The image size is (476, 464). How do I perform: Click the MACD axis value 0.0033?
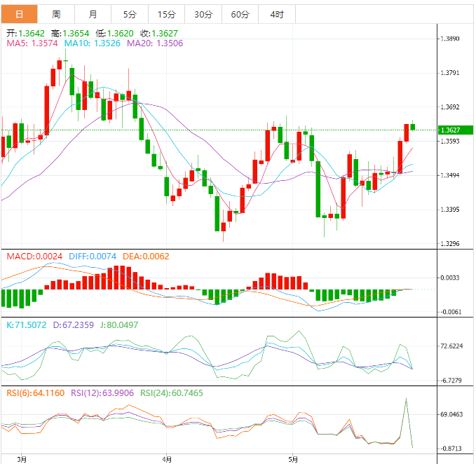450,278
